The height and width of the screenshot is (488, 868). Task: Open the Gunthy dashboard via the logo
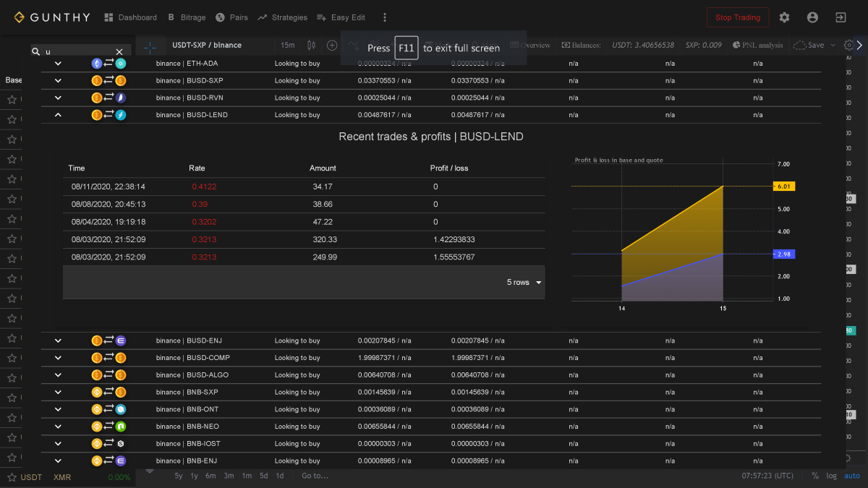point(51,17)
